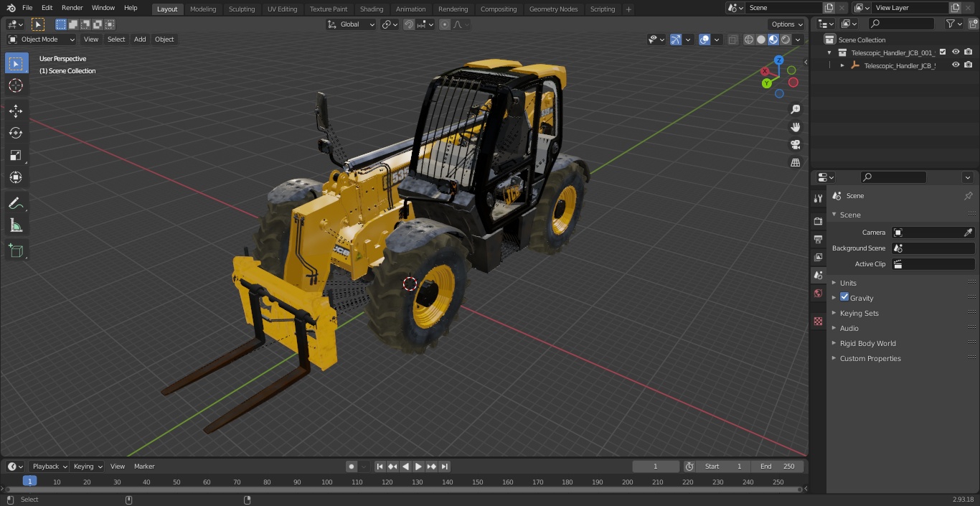Activate the Scale tool
The width and height of the screenshot is (980, 506).
(x=16, y=155)
